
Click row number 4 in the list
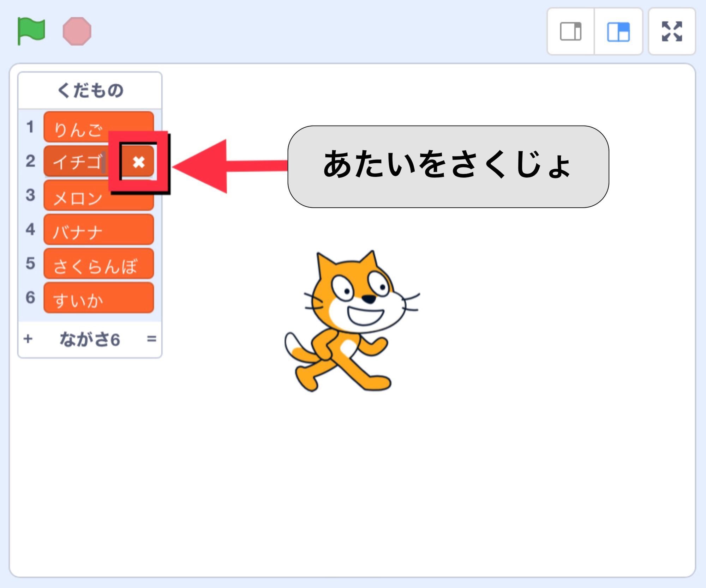pyautogui.click(x=30, y=229)
